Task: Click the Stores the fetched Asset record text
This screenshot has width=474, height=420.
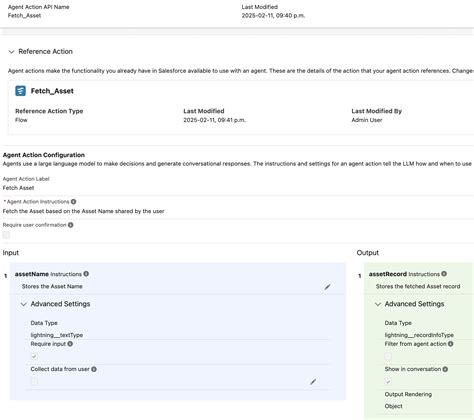Action: (x=418, y=286)
